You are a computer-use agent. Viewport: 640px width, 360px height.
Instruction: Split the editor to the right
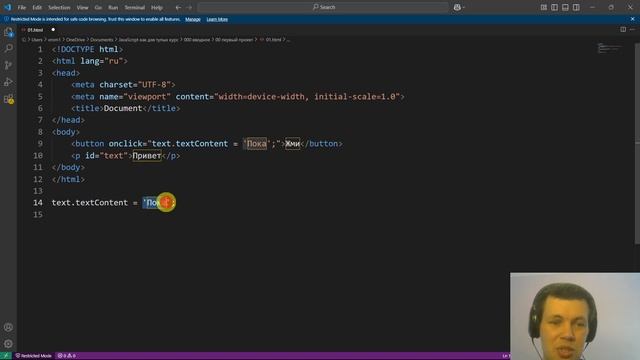point(623,29)
